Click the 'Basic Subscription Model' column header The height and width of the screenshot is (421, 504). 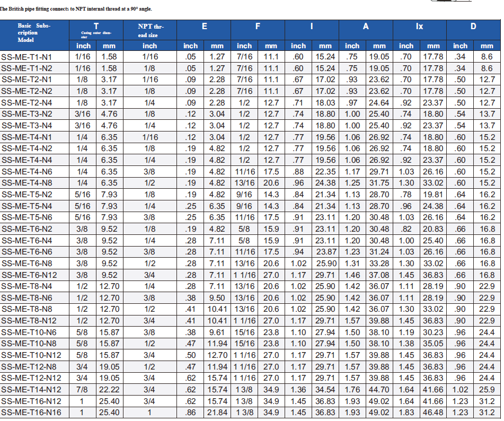(34, 32)
